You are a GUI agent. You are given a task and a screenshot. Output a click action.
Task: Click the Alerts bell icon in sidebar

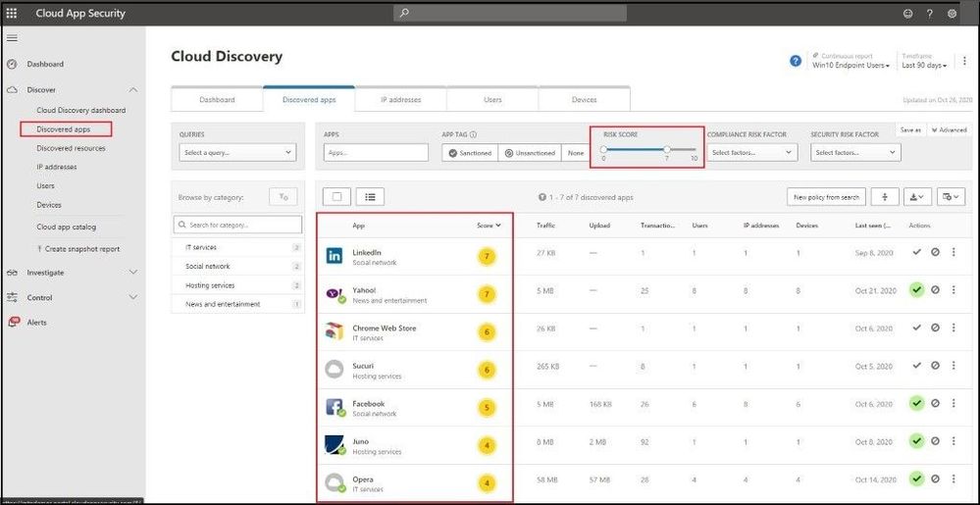coord(14,322)
